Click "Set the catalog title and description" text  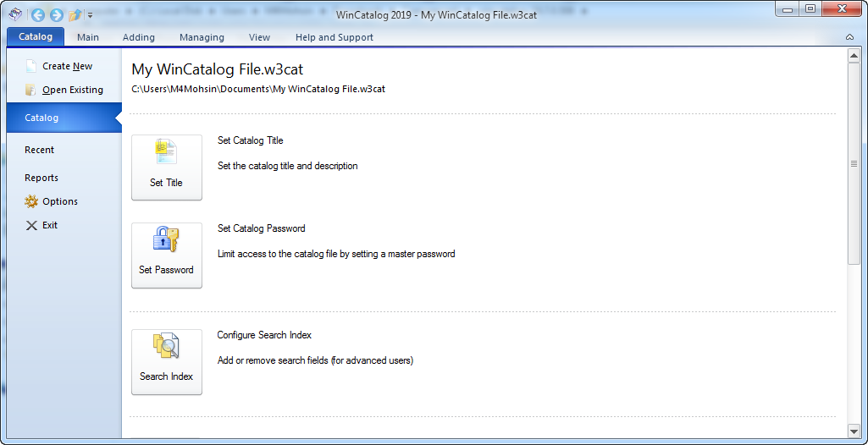tap(288, 166)
